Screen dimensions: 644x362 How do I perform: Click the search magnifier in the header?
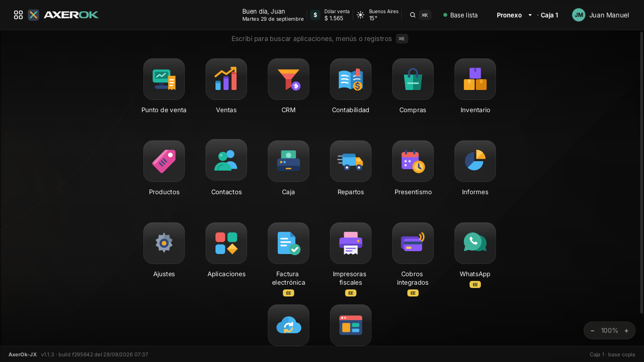[x=413, y=15]
